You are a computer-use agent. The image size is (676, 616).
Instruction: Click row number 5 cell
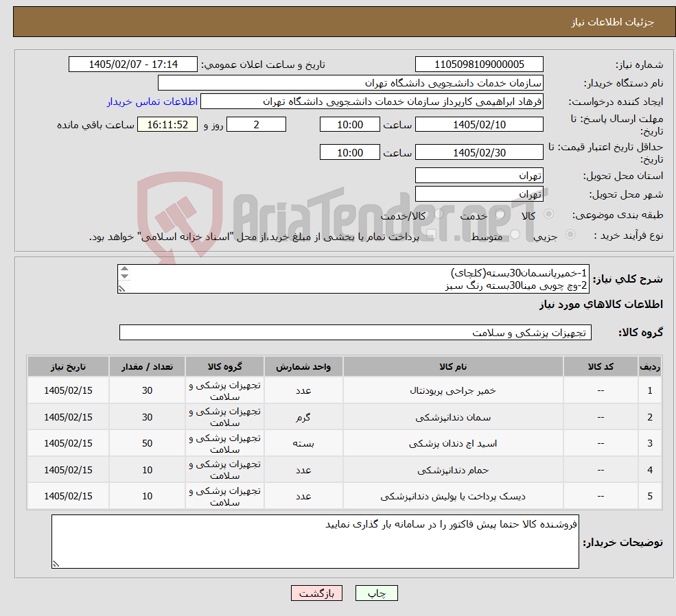[650, 496]
